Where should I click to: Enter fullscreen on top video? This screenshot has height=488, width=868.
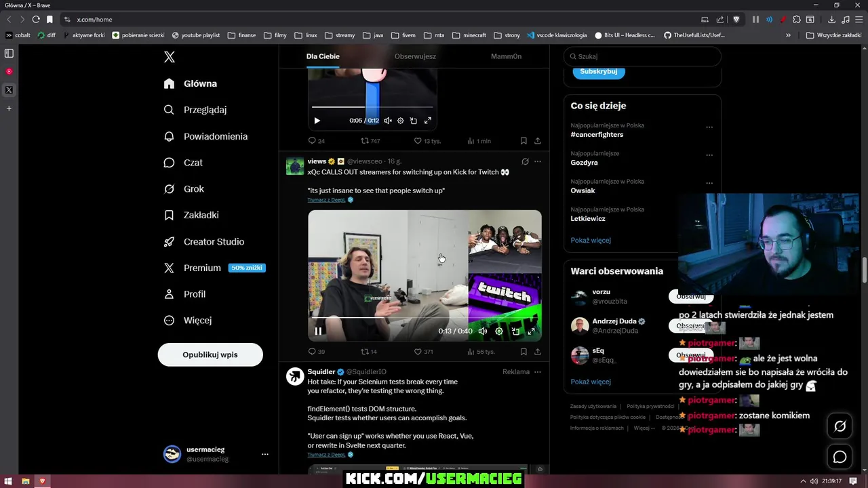428,121
